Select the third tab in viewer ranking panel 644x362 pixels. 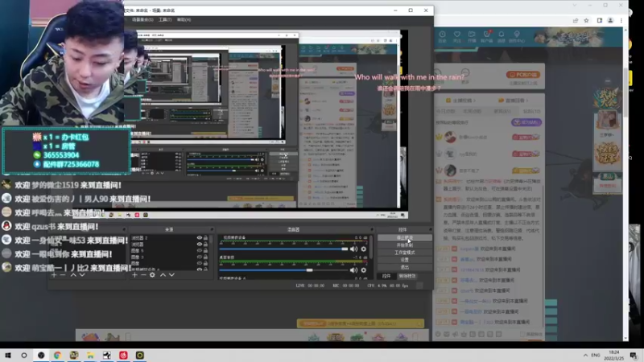point(502,111)
